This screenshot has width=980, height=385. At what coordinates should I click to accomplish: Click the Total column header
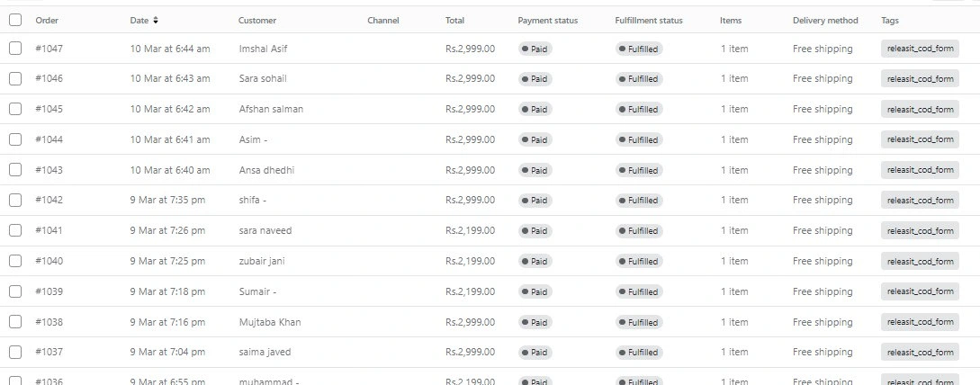click(455, 21)
